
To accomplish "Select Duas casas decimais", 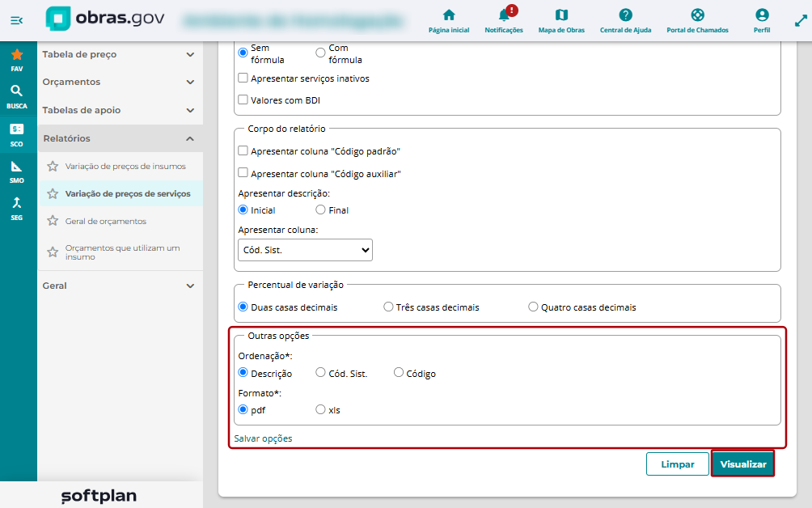I will (x=243, y=307).
